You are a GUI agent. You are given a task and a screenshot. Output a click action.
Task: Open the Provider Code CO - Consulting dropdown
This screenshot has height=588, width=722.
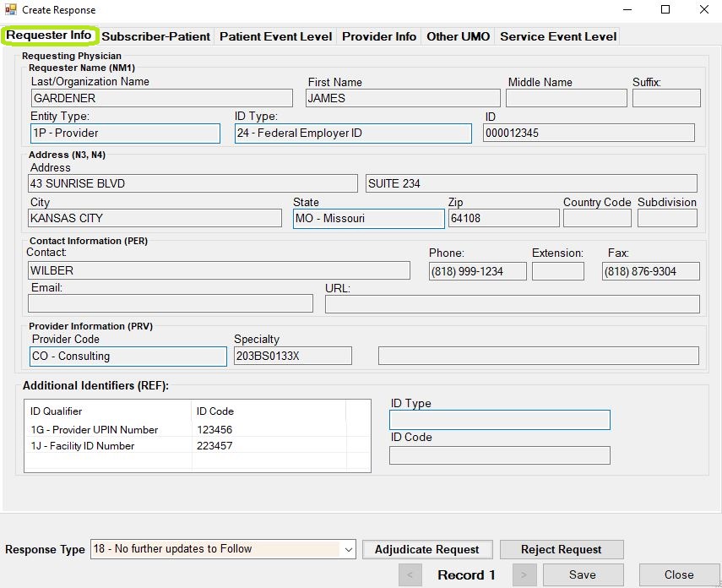(x=128, y=357)
